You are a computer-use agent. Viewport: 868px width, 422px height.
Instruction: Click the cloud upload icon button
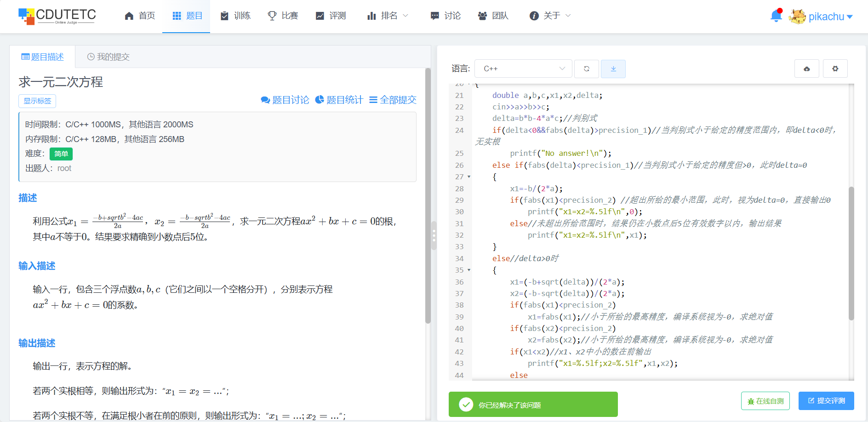click(x=807, y=69)
